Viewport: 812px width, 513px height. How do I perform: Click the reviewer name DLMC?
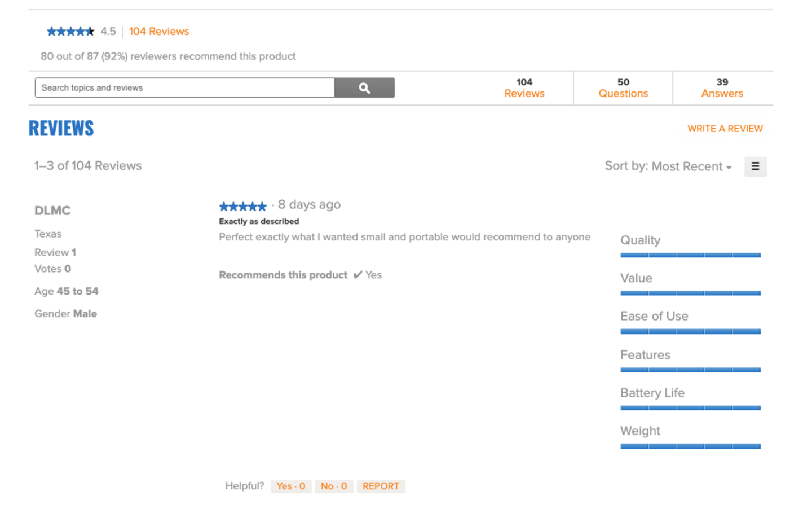pos(52,211)
